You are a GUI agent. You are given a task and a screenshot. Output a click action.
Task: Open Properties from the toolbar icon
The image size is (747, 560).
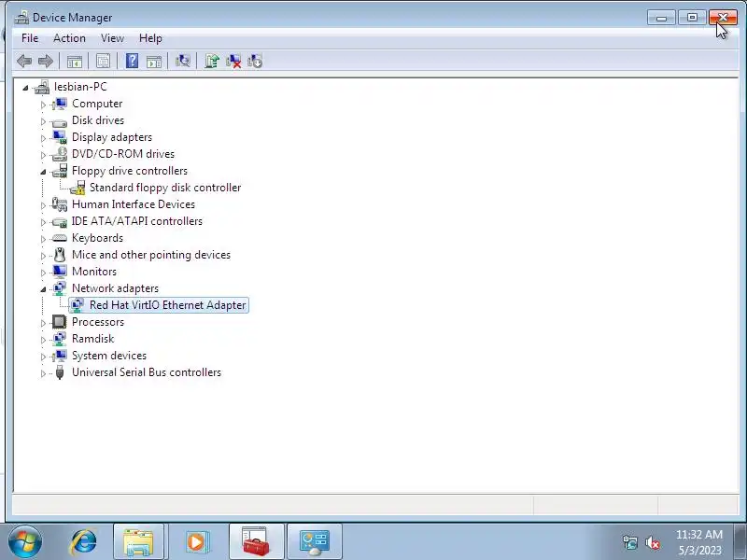point(103,61)
